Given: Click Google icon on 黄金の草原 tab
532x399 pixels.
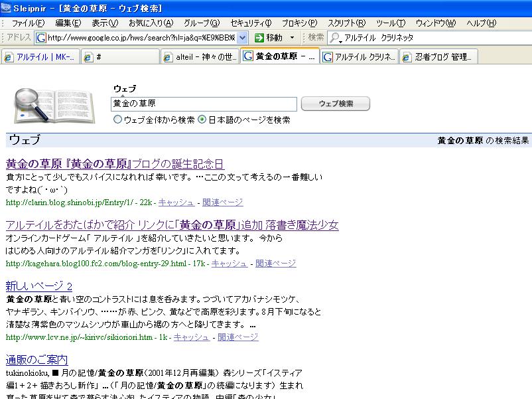Looking at the screenshot, I should (248, 56).
